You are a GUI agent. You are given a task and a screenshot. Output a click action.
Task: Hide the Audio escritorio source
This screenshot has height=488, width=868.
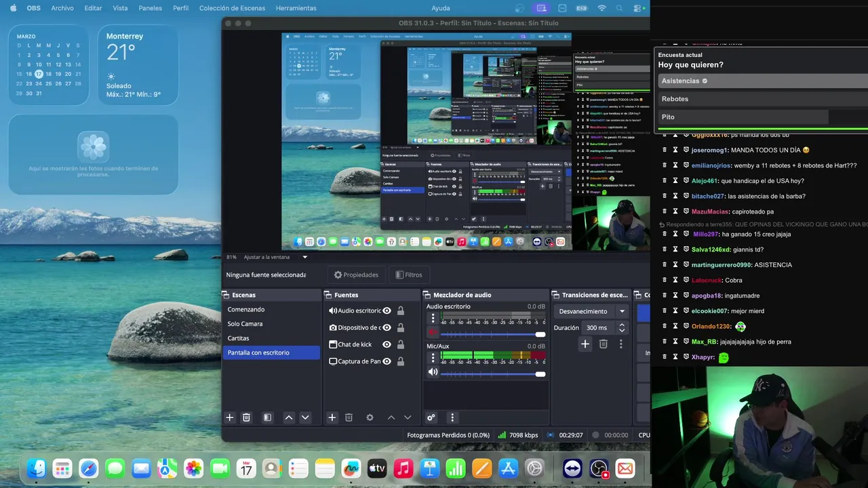tap(387, 310)
